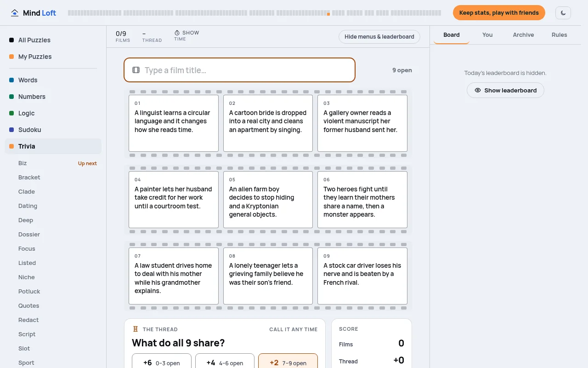Click film card 05 about alien farm boy
The image size is (588, 368).
pyautogui.click(x=268, y=200)
